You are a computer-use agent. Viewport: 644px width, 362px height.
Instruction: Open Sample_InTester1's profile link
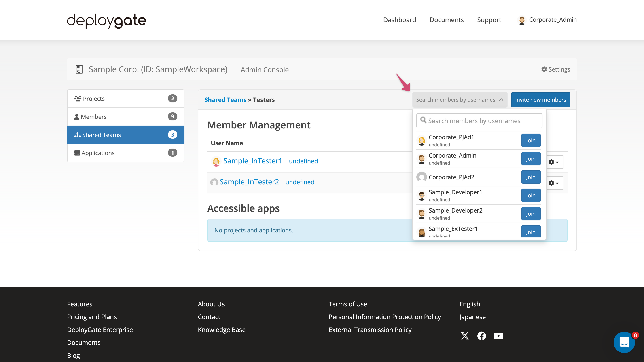pyautogui.click(x=253, y=161)
